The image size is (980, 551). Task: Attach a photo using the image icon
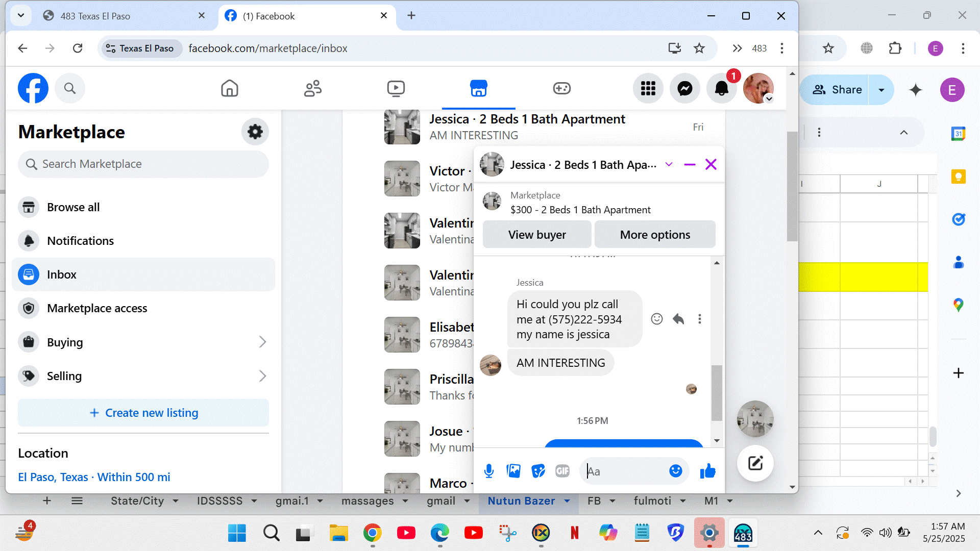[x=513, y=471]
